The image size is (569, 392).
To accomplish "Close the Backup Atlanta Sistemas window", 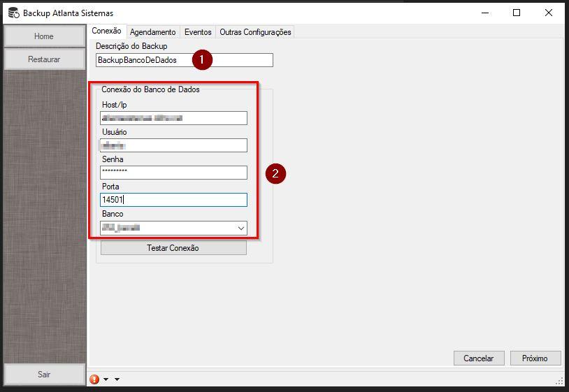I will click(549, 13).
